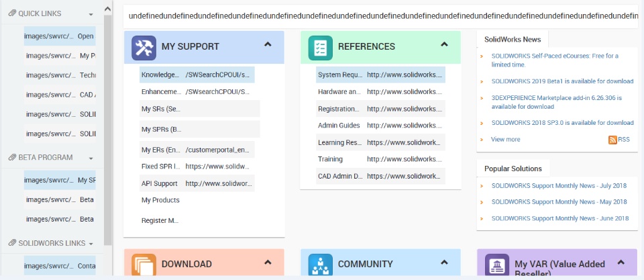This screenshot has width=644, height=280.
Task: Click paperclip icon beside Quick Links
Action: [x=12, y=13]
